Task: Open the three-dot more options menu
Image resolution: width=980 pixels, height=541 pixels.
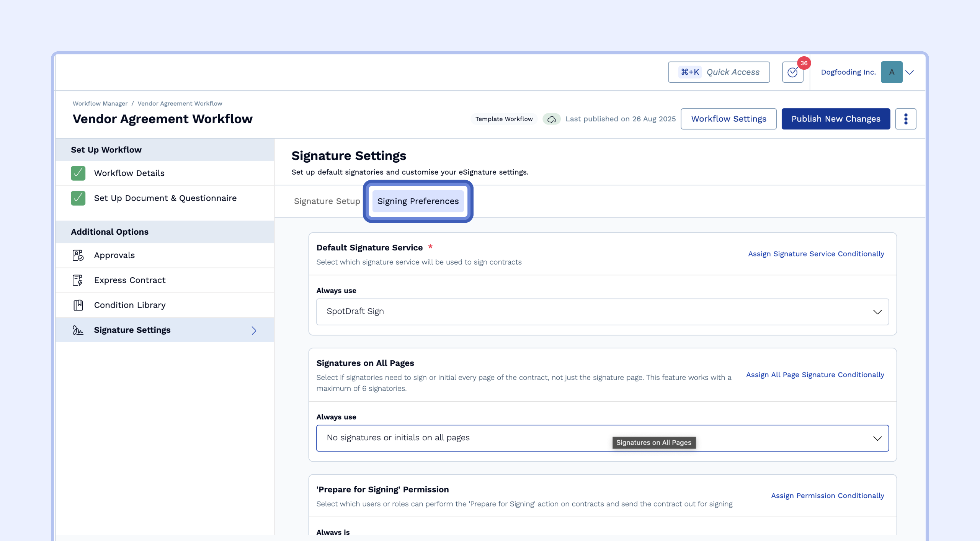Action: click(x=905, y=119)
